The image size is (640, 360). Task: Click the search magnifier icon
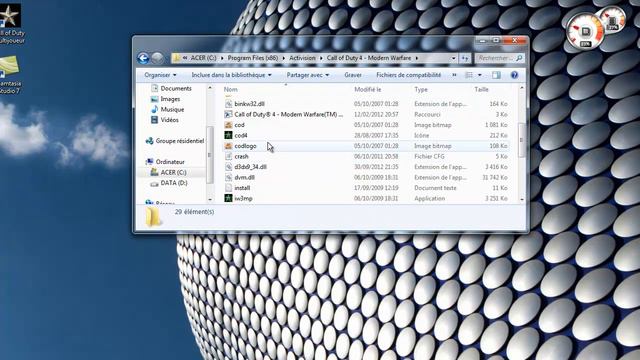(x=519, y=58)
